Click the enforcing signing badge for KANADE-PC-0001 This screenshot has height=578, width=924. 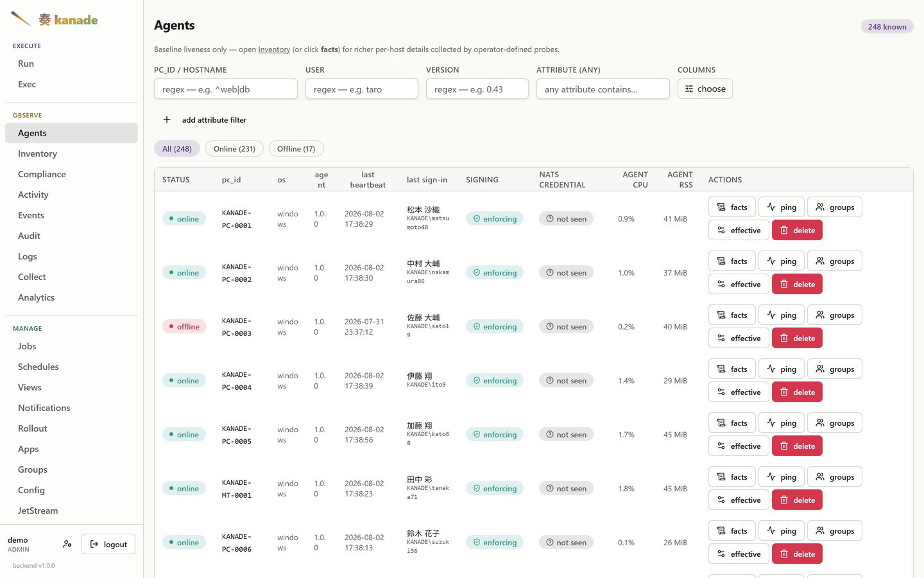click(495, 219)
